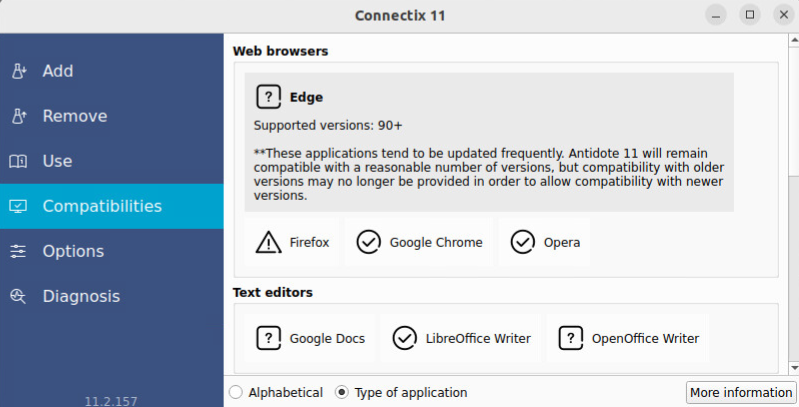This screenshot has width=799, height=407.
Task: Click the Opera compatible checkmark icon
Action: [522, 242]
